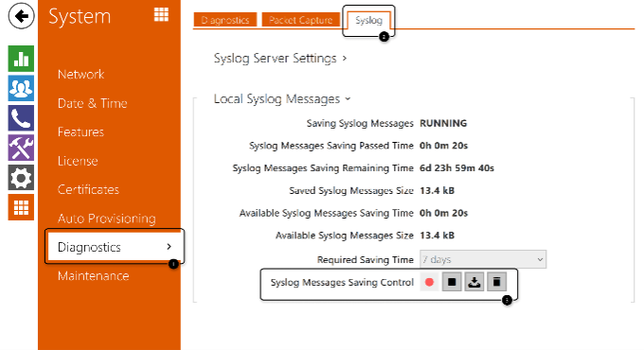Collapse Local Syslog Messages section
The image size is (644, 350).
tap(282, 99)
